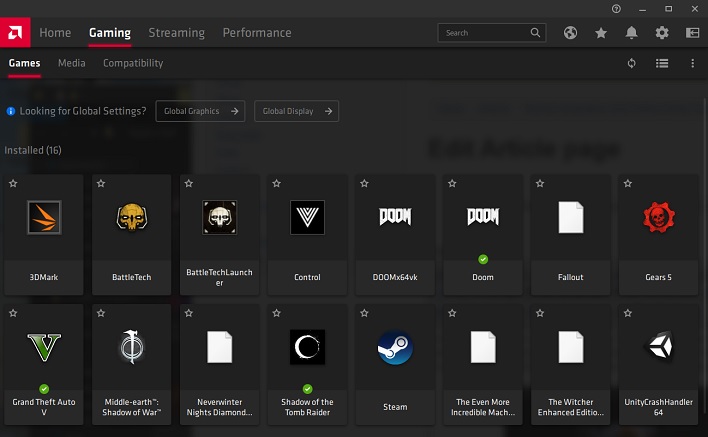Screen dimensions: 708x437
Task: Toggle the sidebar panel icon
Action: click(x=693, y=33)
